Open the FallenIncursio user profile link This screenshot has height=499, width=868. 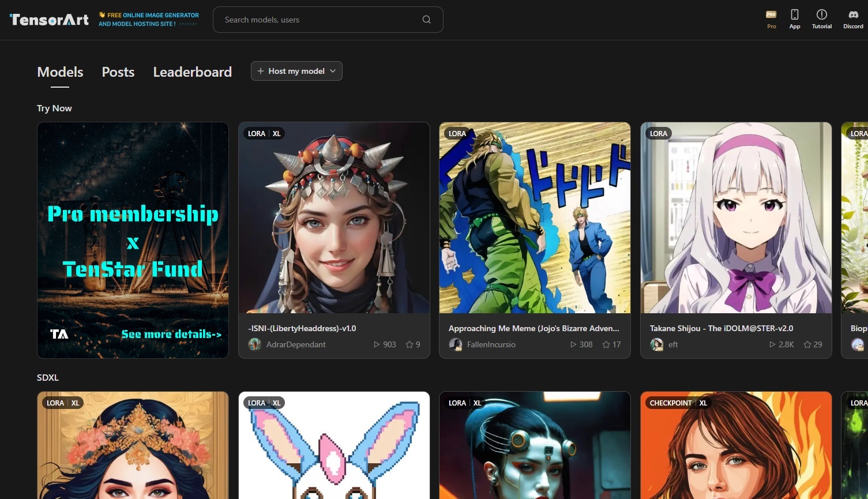point(491,344)
